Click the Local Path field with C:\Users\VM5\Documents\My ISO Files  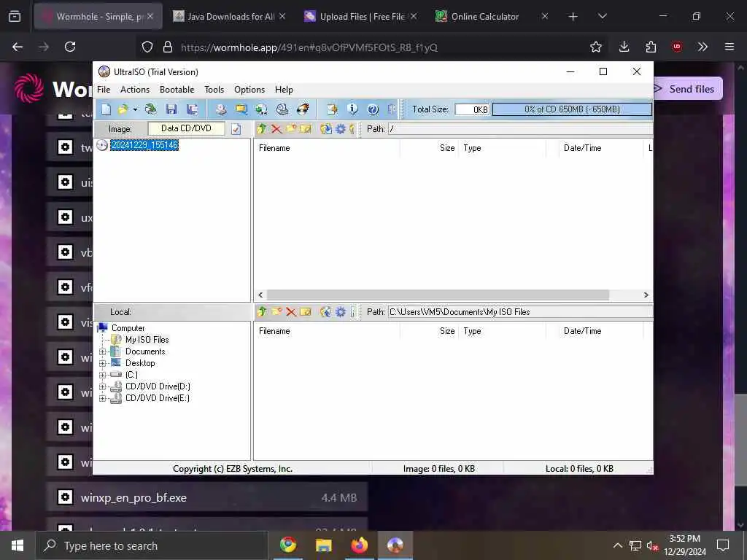click(x=520, y=312)
